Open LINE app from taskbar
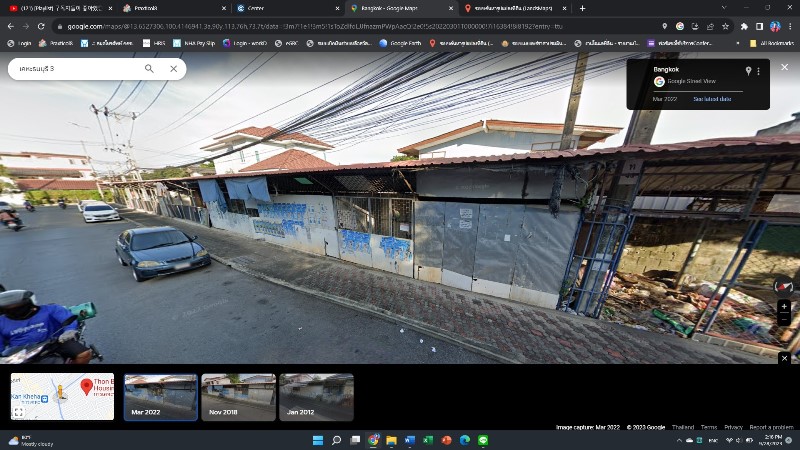Viewport: 800px width, 450px height. coord(483,440)
